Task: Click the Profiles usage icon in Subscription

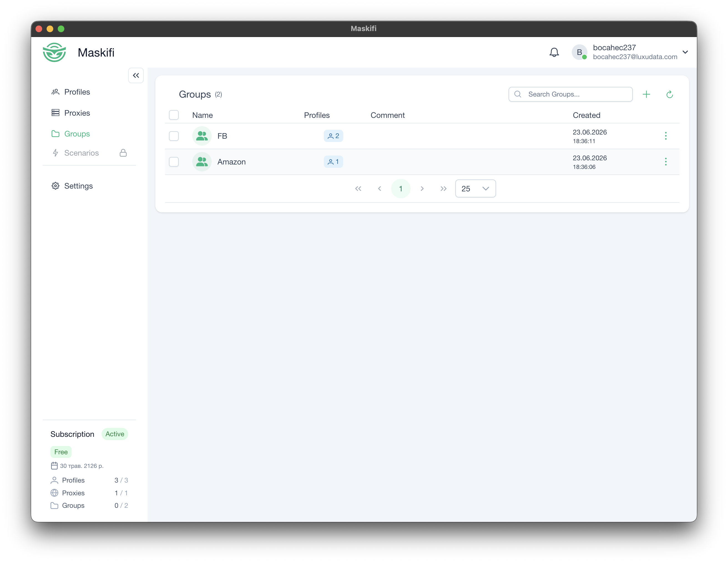Action: (54, 480)
